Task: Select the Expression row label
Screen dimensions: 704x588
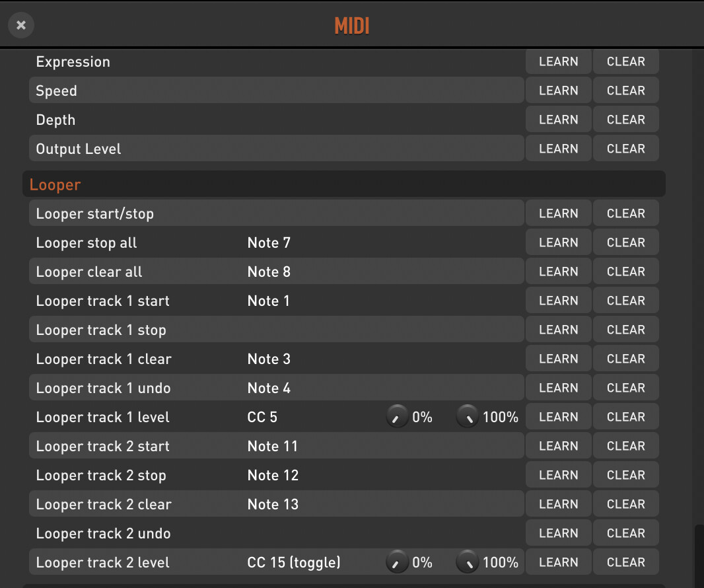Action: click(x=73, y=62)
